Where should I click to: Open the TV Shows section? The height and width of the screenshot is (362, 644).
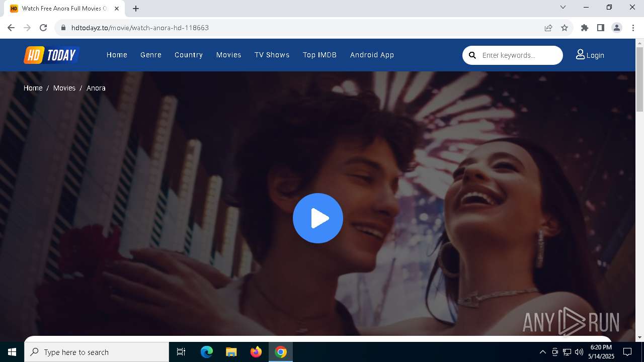272,55
